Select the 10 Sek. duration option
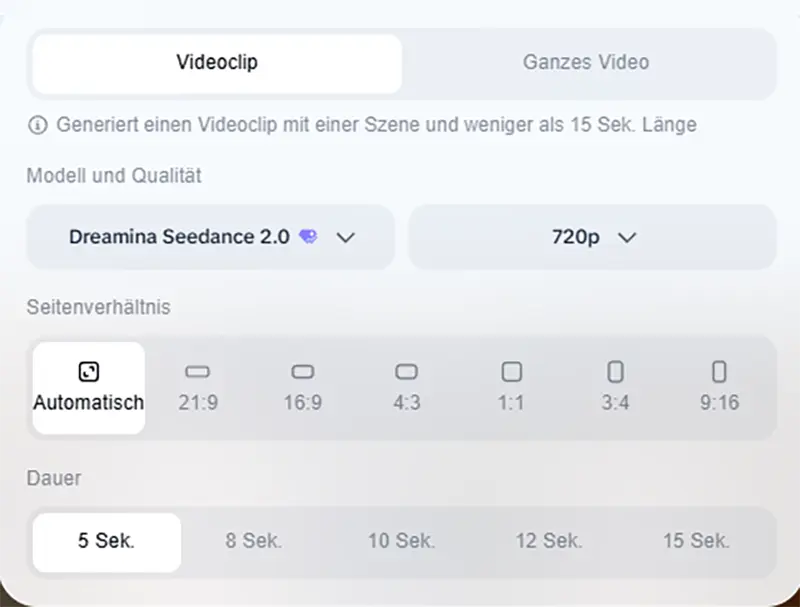This screenshot has height=607, width=800. [400, 541]
